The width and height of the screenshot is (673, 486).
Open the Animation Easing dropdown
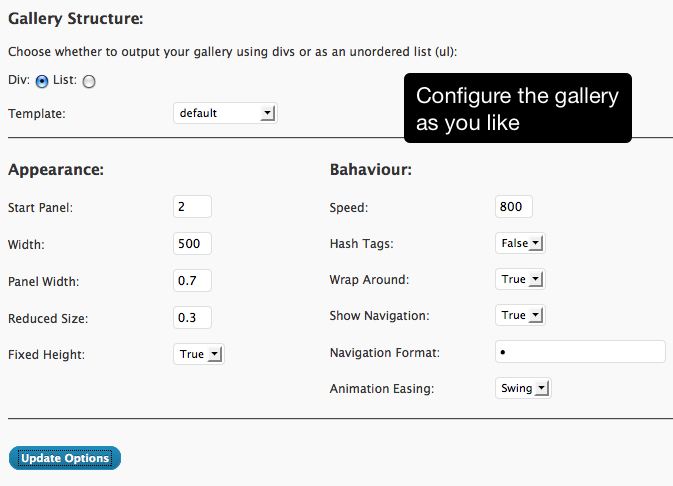523,388
